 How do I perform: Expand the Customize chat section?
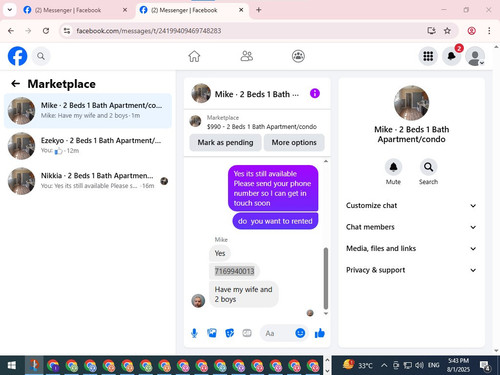pyautogui.click(x=411, y=206)
